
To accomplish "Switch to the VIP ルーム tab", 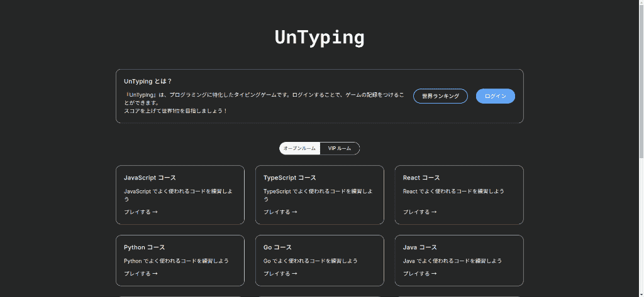I will [x=340, y=148].
